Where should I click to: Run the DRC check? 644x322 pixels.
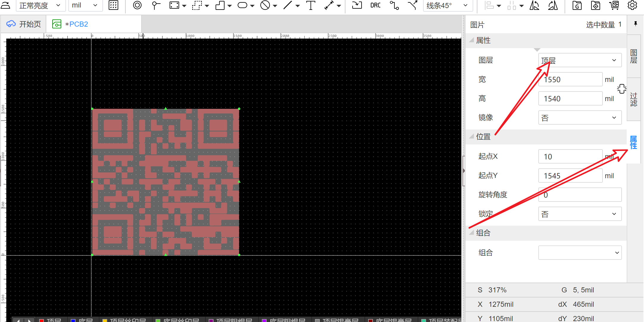[375, 5]
